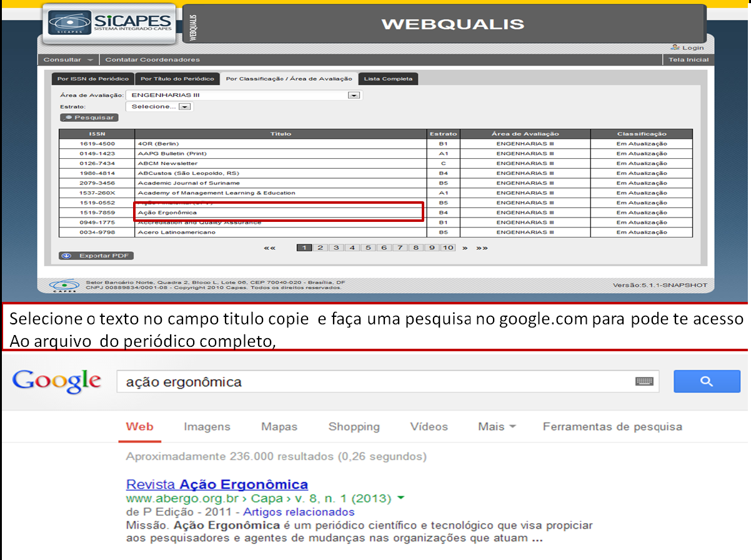The image size is (751, 560).
Task: Select the Ação Ergonômica title text
Action: (167, 212)
